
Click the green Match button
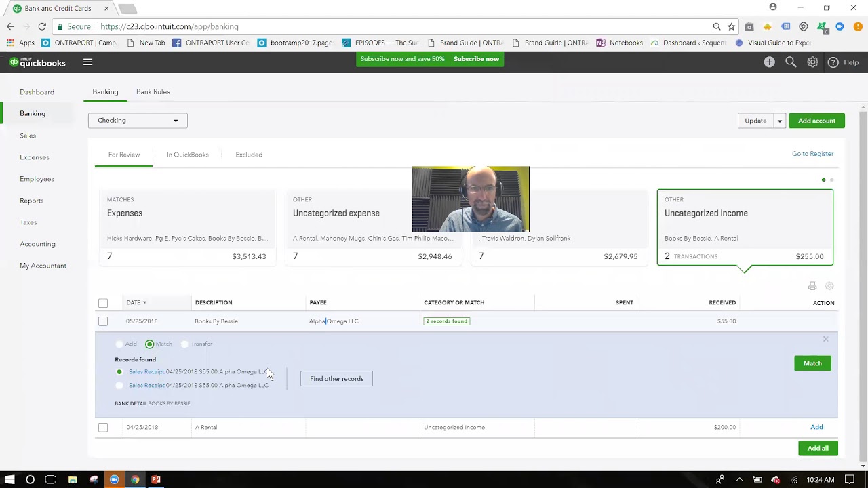click(x=812, y=363)
